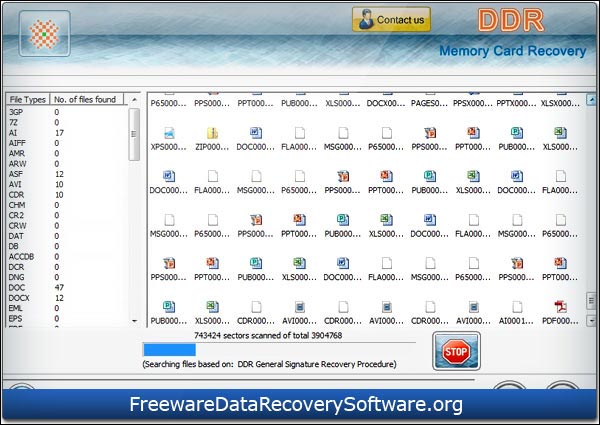Select the PPT000 file directly below PPSX000

(x=473, y=133)
